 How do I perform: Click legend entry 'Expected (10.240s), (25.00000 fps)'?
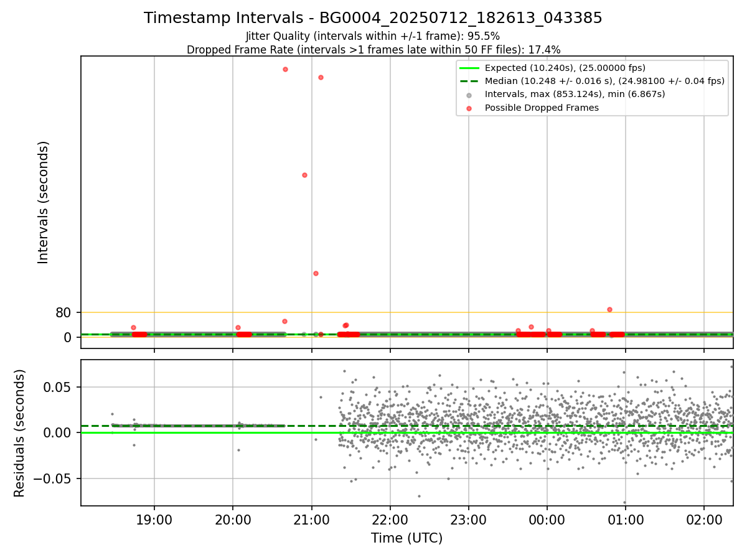(x=565, y=68)
